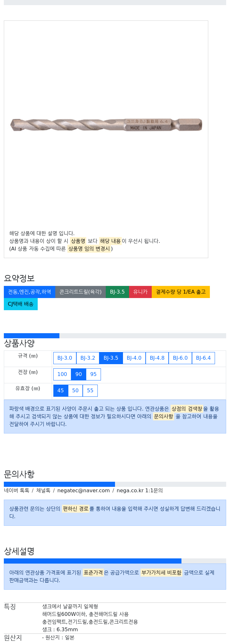
Task: Open the drill bit product image
Action: (106, 125)
